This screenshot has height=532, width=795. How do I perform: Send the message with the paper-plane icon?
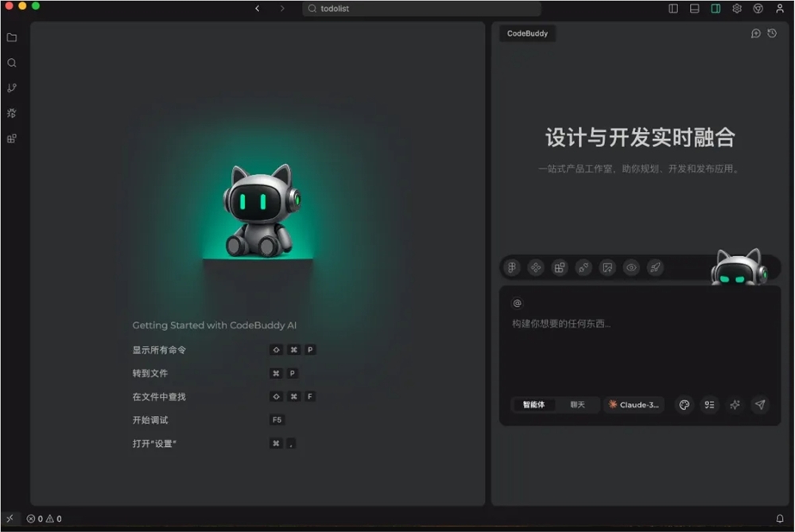pyautogui.click(x=760, y=405)
